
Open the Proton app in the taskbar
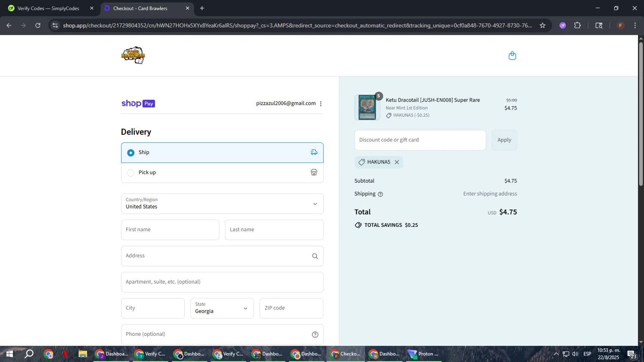click(424, 354)
